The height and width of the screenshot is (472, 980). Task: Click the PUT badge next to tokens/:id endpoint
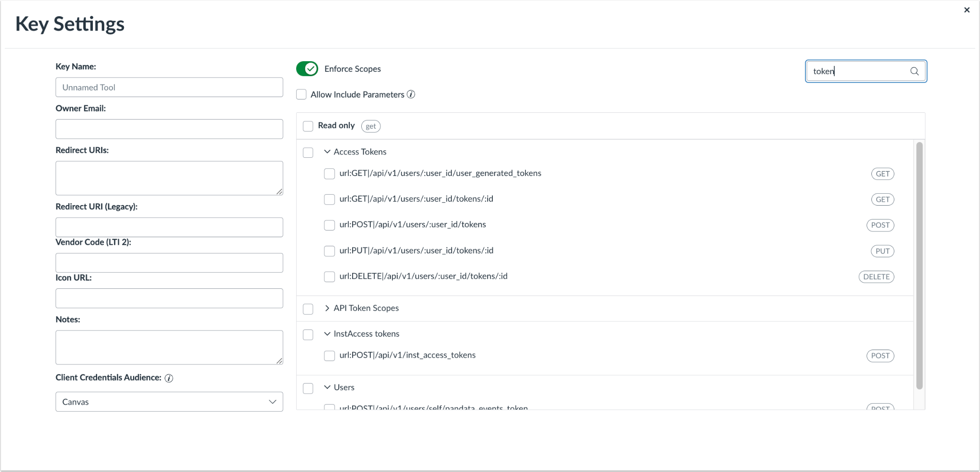click(x=881, y=251)
